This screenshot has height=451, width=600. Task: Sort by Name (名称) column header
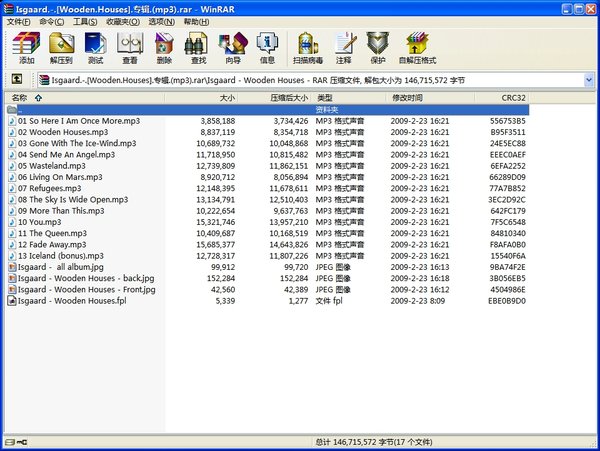coord(85,98)
